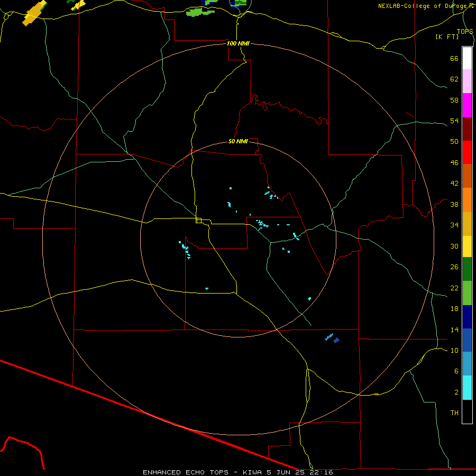Image resolution: width=476 pixels, height=476 pixels.
Task: Click the white swatch in the tops legend
Action: 467,58
